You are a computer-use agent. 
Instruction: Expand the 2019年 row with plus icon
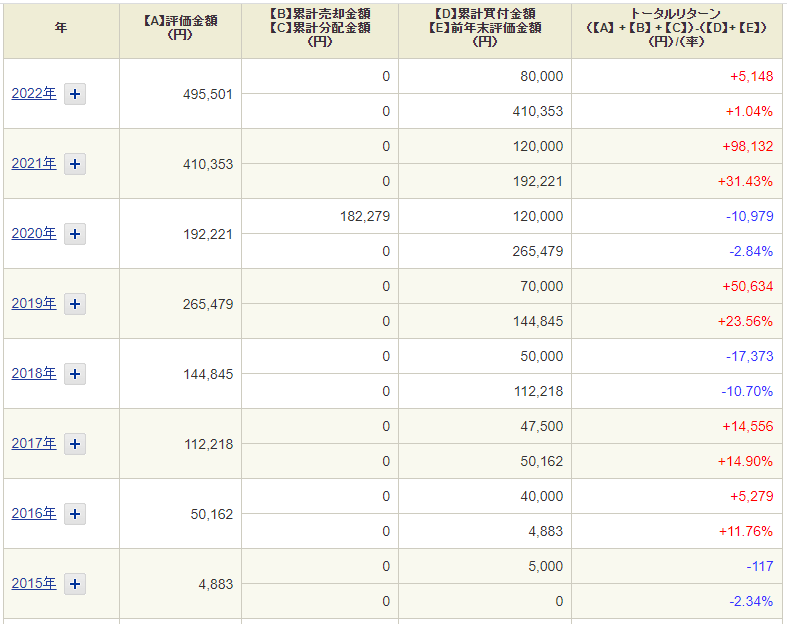click(x=75, y=304)
